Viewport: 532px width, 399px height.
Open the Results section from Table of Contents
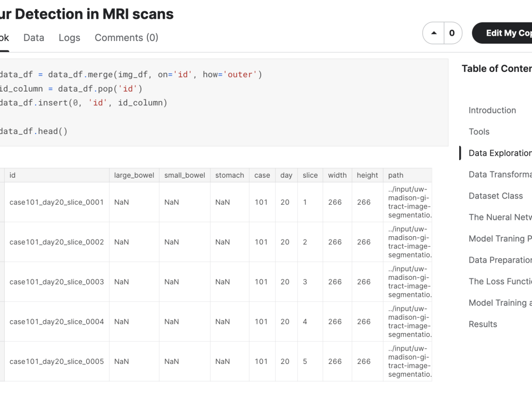coord(483,324)
